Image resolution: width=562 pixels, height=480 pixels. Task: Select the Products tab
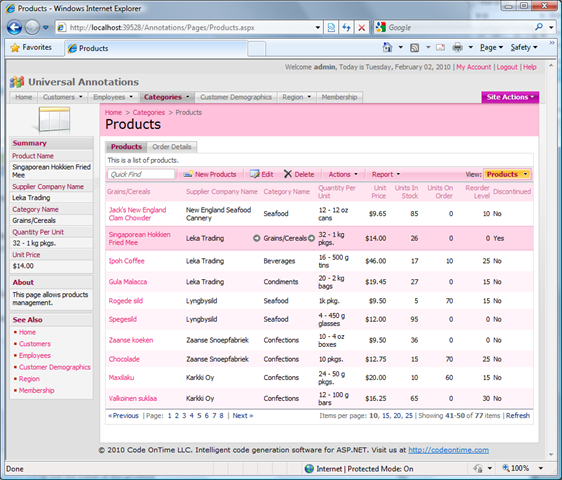(126, 147)
